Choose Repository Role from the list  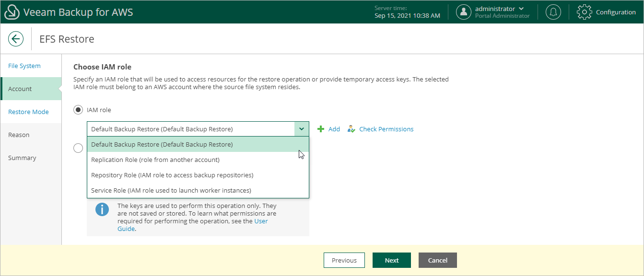point(172,175)
